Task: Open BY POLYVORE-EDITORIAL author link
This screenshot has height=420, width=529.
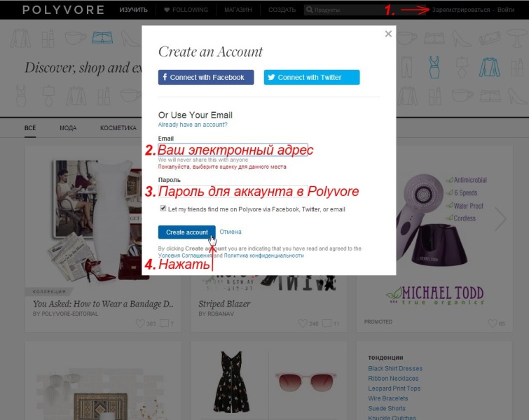Action: tap(65, 314)
